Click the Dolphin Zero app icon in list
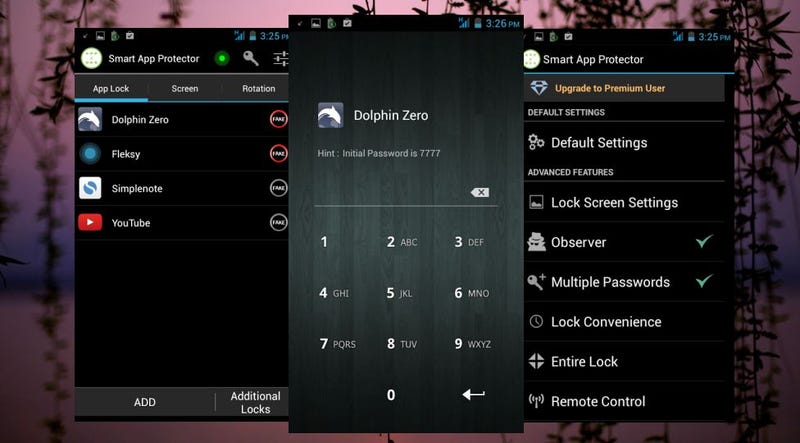The width and height of the screenshot is (800, 443). (90, 119)
